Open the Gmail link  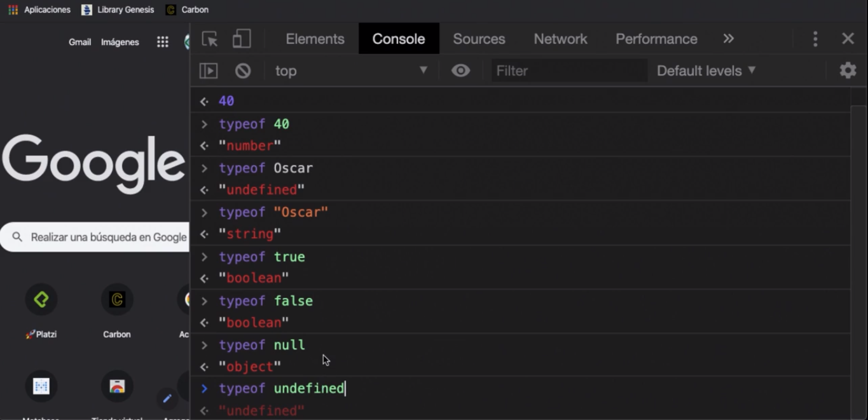79,42
